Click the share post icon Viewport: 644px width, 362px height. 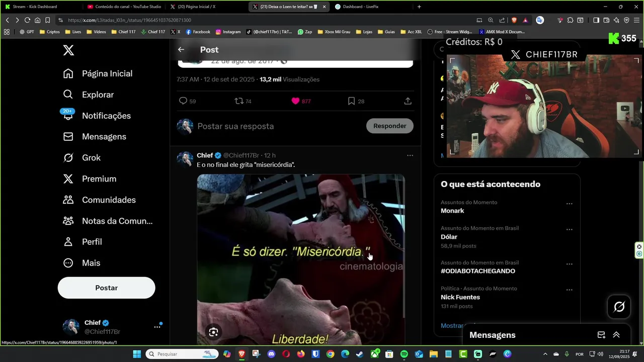tap(408, 101)
